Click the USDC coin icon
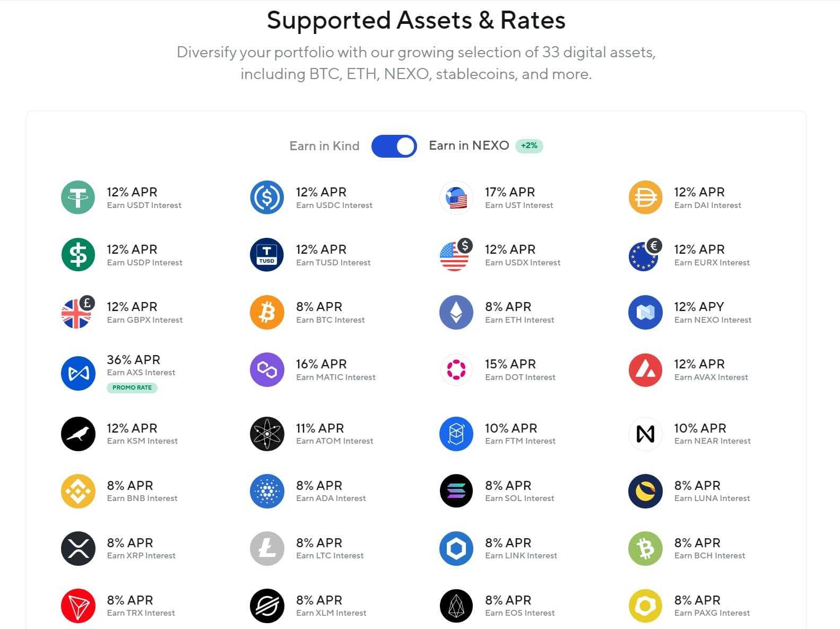Screen dimensions: 840x629 tap(267, 197)
